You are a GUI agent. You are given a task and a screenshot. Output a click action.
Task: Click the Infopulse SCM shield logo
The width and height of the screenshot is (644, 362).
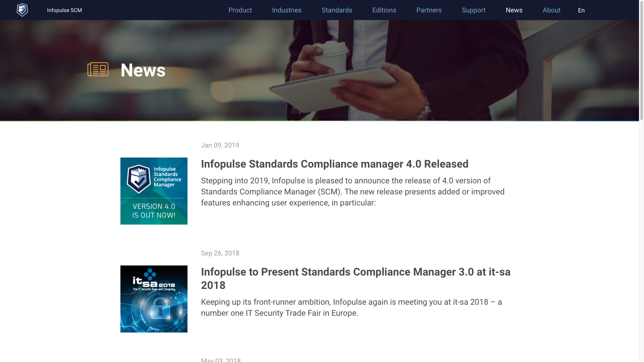[22, 10]
